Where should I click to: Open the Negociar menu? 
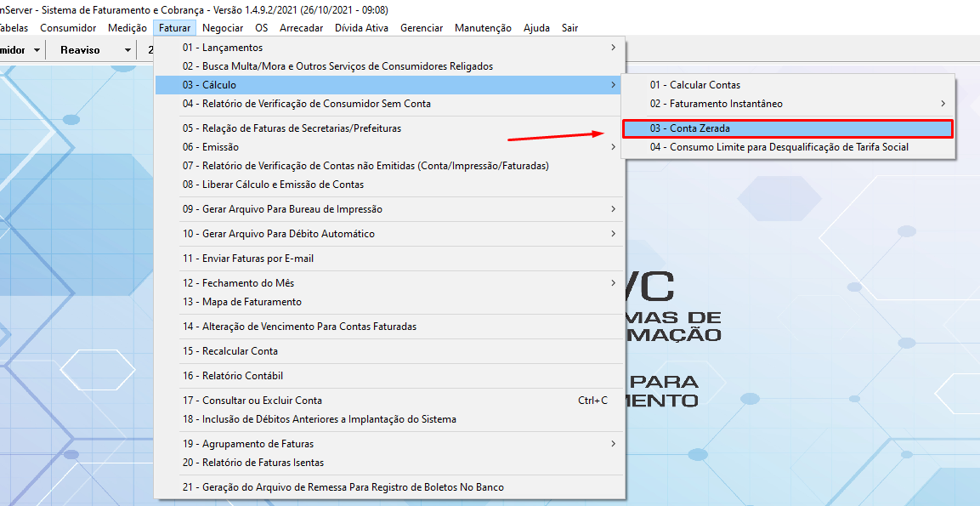[223, 27]
